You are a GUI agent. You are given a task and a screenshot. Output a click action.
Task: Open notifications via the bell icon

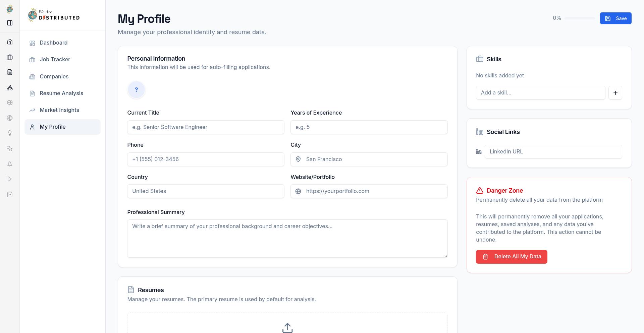10,164
